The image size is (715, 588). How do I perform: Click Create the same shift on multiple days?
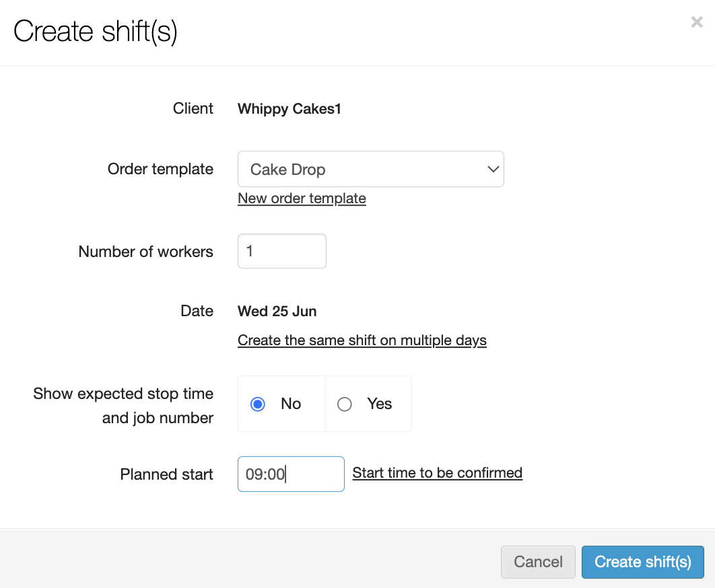(x=362, y=340)
